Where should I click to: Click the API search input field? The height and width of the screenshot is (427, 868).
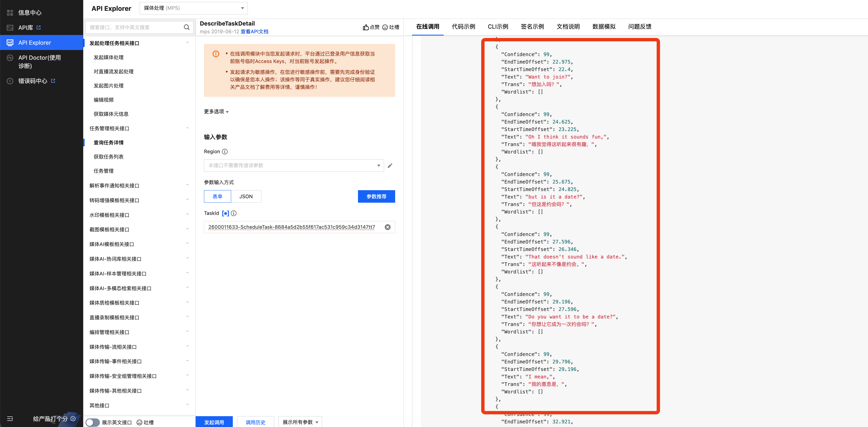point(135,27)
